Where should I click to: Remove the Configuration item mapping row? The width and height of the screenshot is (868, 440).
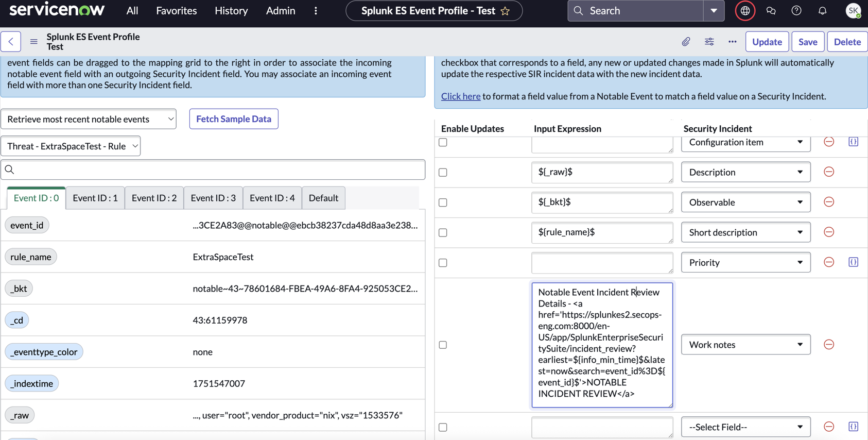point(829,142)
